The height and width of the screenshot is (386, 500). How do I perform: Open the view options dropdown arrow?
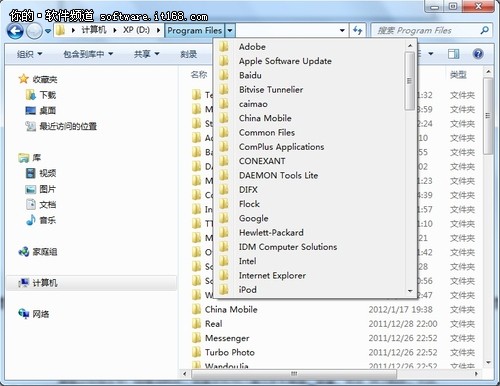click(x=431, y=54)
